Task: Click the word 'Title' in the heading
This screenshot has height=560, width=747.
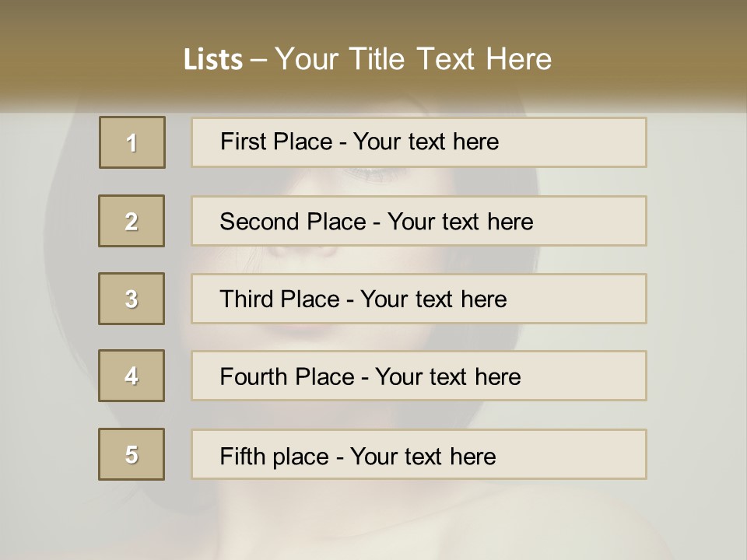Action: point(377,59)
